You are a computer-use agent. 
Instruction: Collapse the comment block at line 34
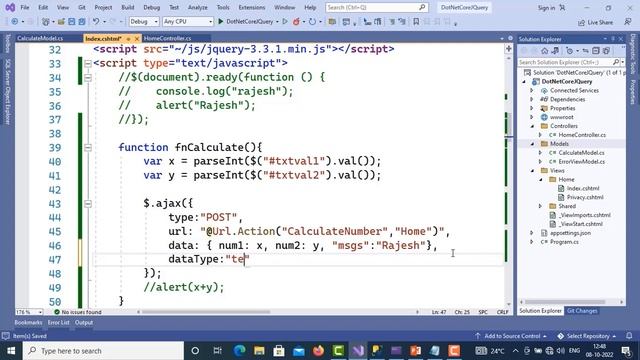88,77
